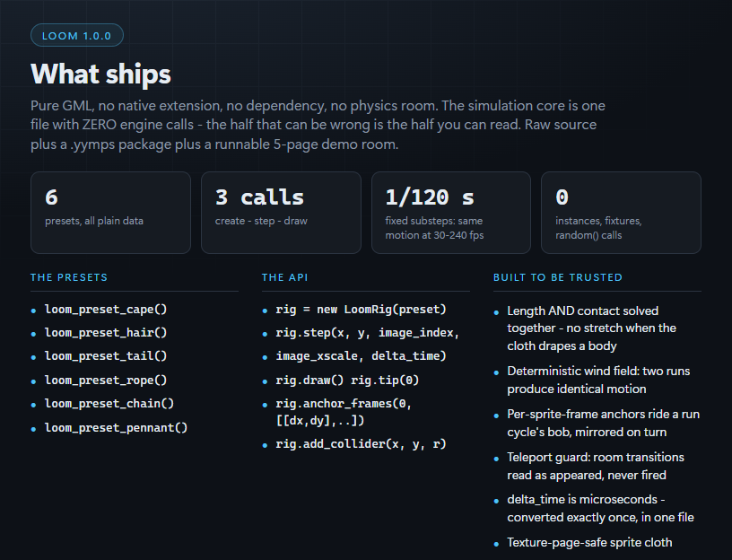Click 'rig = new LoomRig(preset)' line

[361, 310]
